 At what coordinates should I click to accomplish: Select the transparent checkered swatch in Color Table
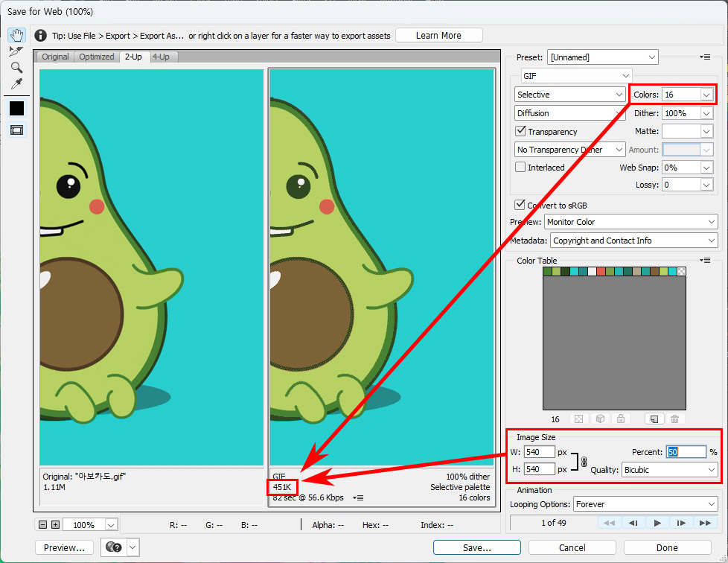click(681, 271)
